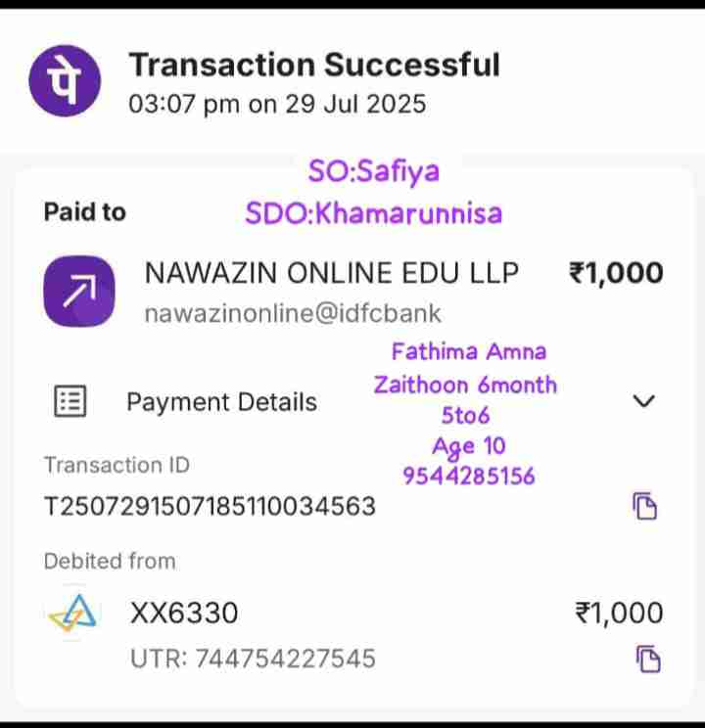
Task: Select the SO:Safiya annotation text
Action: pyautogui.click(x=373, y=171)
